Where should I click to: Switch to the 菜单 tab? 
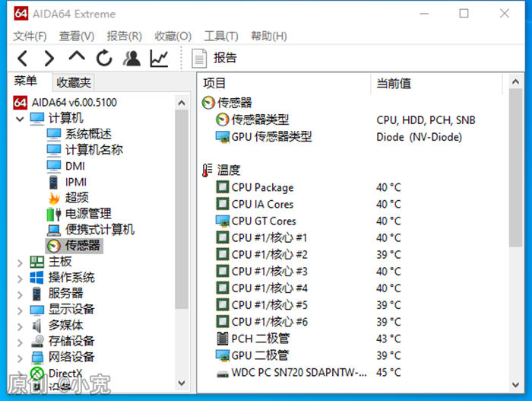click(x=25, y=81)
